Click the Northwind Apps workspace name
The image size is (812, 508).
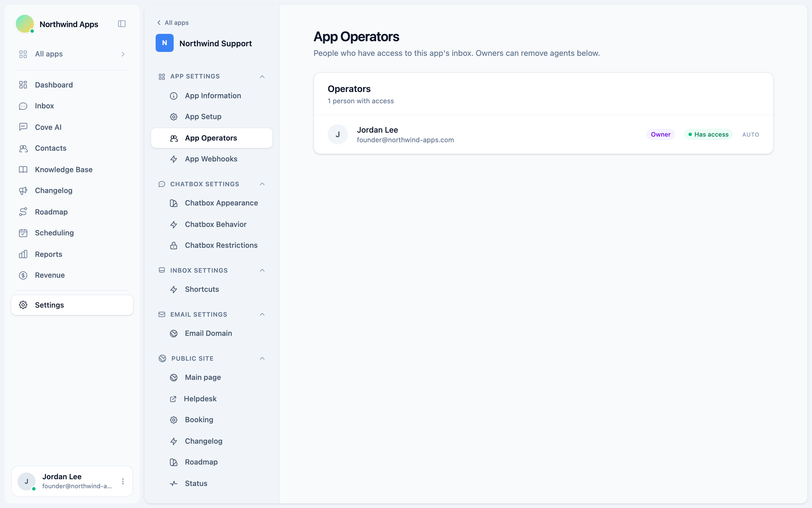pyautogui.click(x=69, y=24)
